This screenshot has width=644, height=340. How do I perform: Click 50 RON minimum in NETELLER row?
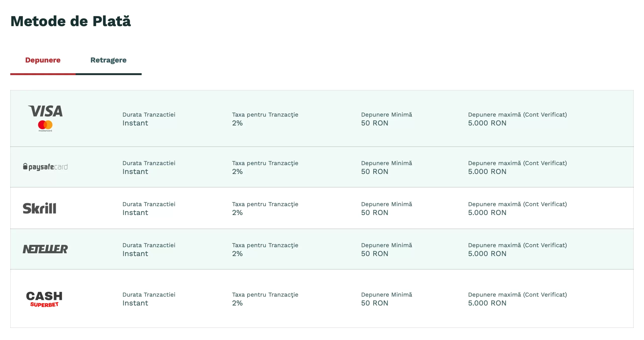pyautogui.click(x=375, y=254)
